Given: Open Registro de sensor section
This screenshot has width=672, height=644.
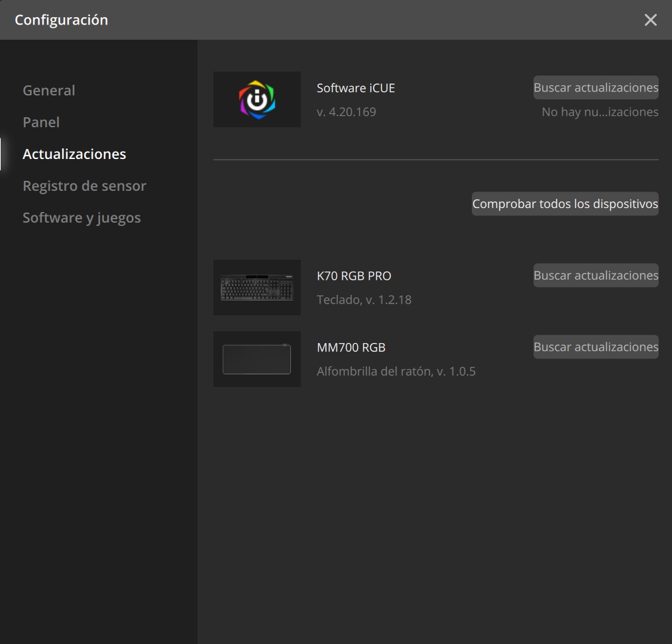Looking at the screenshot, I should (x=84, y=186).
